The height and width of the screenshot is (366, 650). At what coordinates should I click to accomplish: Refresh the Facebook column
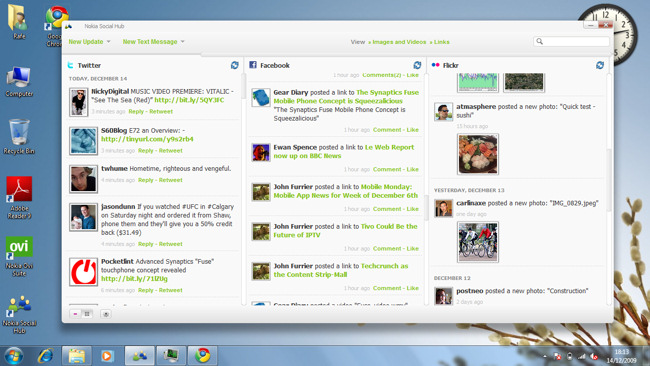click(417, 65)
